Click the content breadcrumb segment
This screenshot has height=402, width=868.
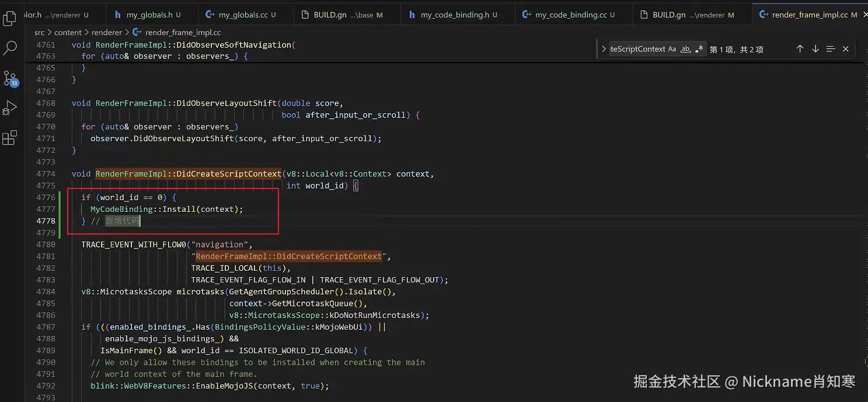coord(68,33)
